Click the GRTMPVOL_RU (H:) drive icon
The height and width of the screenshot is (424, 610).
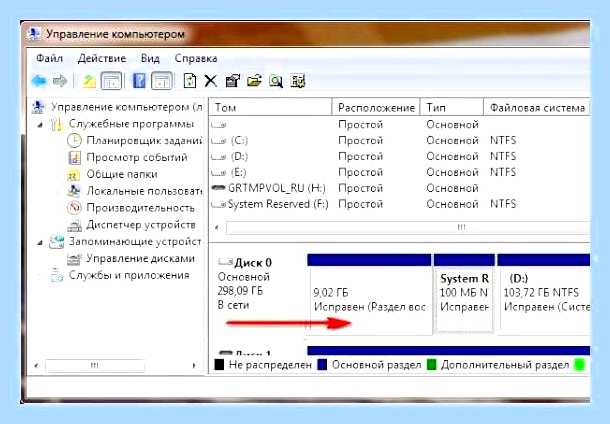(218, 188)
